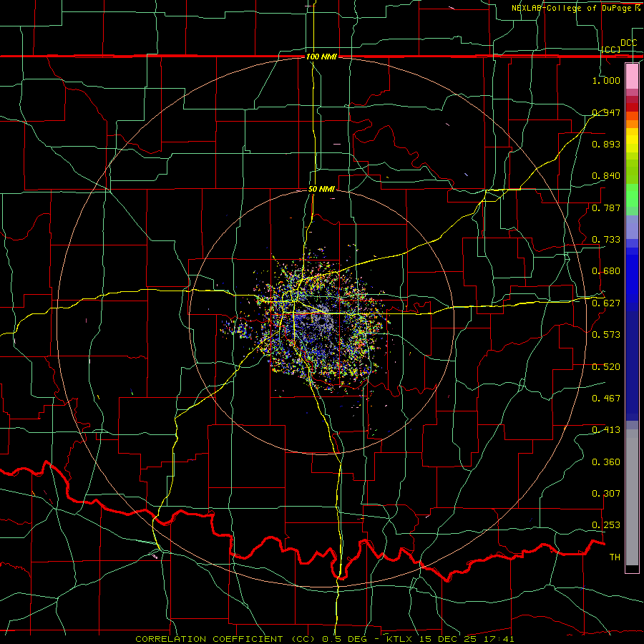Click the DCC legend title
644x644 pixels.
coord(629,43)
